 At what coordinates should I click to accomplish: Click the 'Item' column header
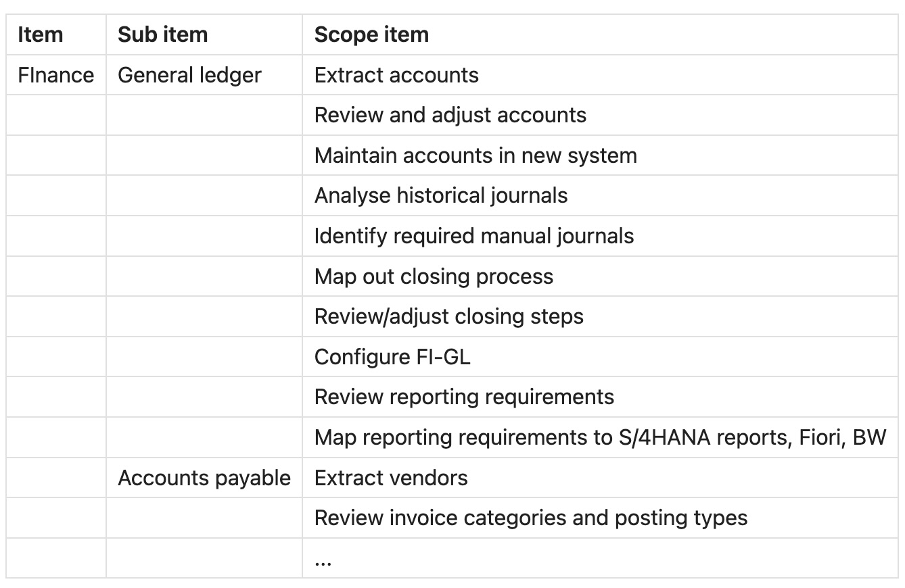tap(56, 34)
